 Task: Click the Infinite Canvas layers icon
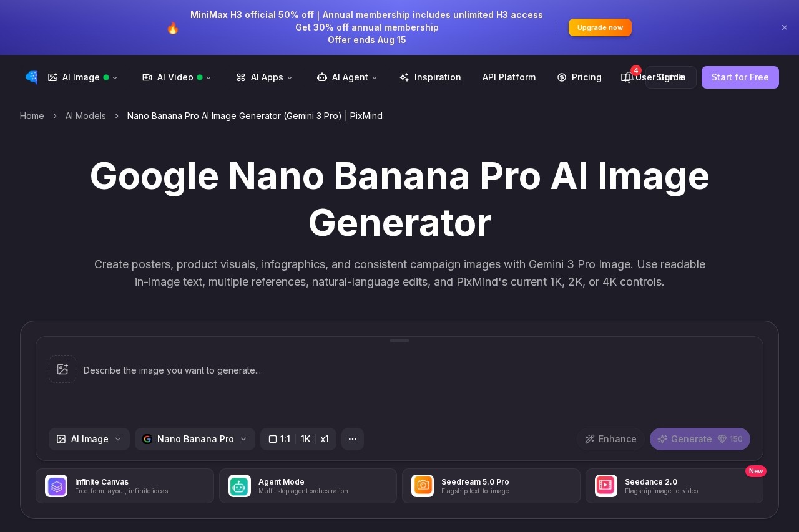56,486
